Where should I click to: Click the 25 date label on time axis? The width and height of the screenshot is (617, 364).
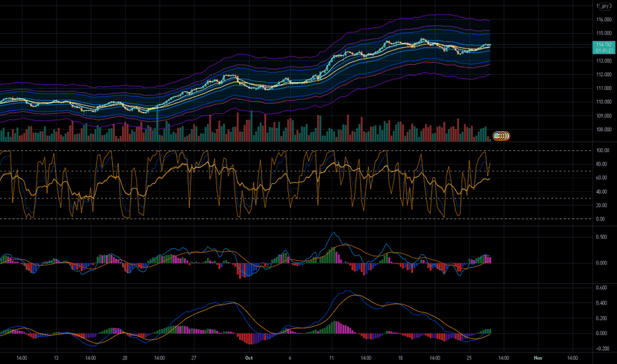coord(469,358)
